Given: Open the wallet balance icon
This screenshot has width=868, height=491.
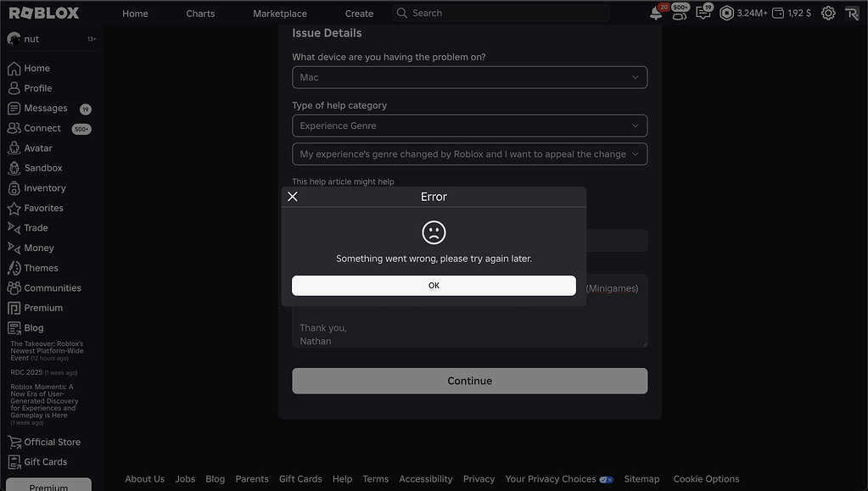Looking at the screenshot, I should 777,13.
